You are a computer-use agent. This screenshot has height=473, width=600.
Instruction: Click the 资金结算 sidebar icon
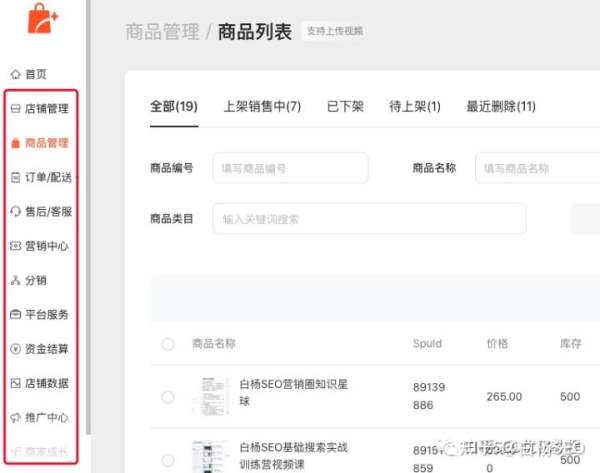pos(15,349)
